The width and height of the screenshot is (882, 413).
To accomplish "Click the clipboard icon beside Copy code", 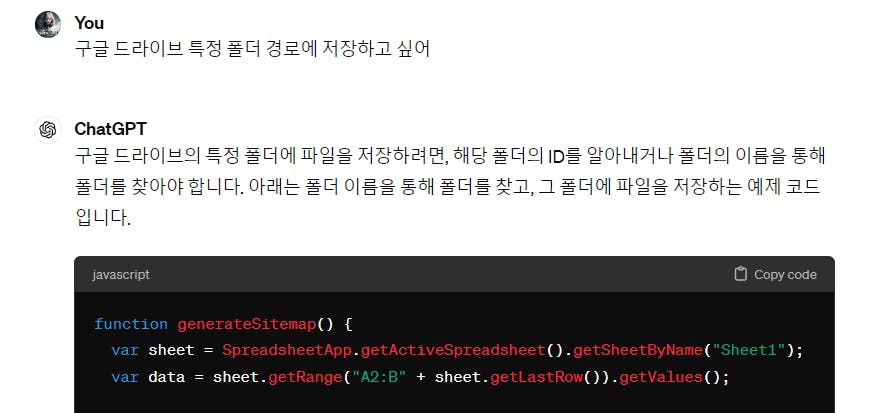I will click(740, 274).
